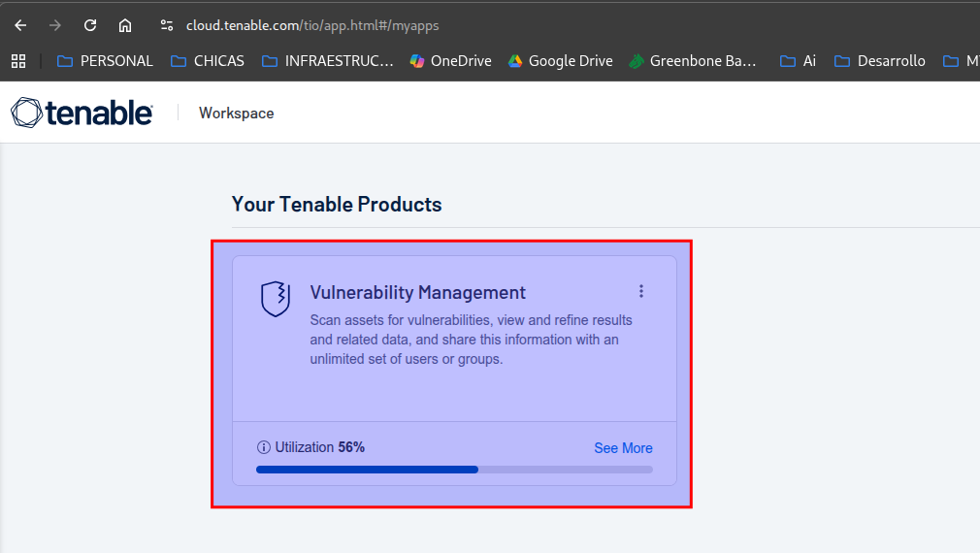Image resolution: width=980 pixels, height=553 pixels.
Task: Click the Vulnerability Management title
Action: (x=417, y=292)
